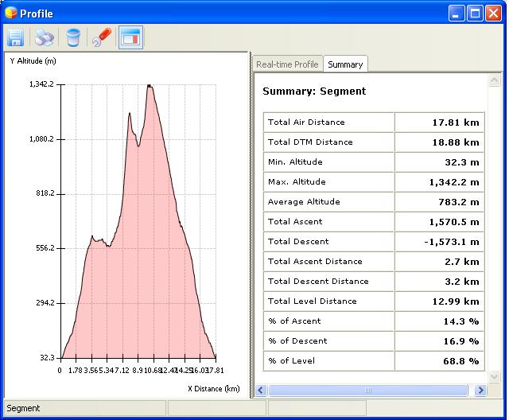Click the Profile window title text
Image resolution: width=509 pixels, height=420 pixels.
click(x=37, y=14)
